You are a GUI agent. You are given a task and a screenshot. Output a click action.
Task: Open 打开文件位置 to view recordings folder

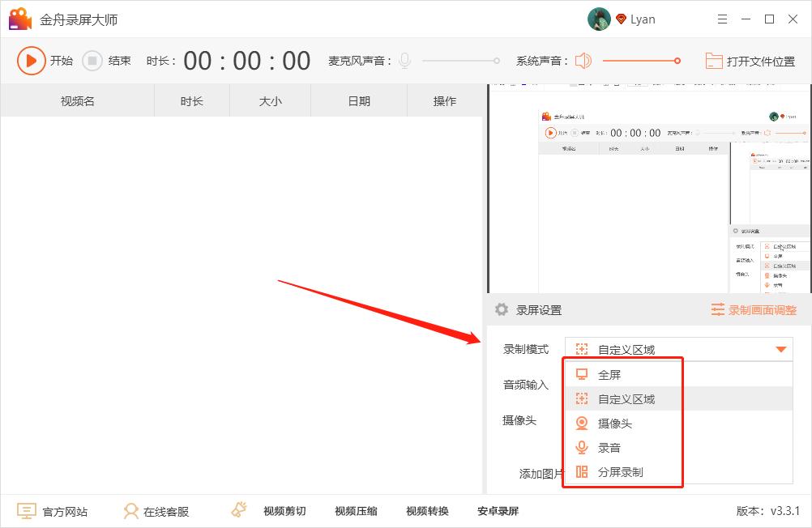tap(749, 60)
